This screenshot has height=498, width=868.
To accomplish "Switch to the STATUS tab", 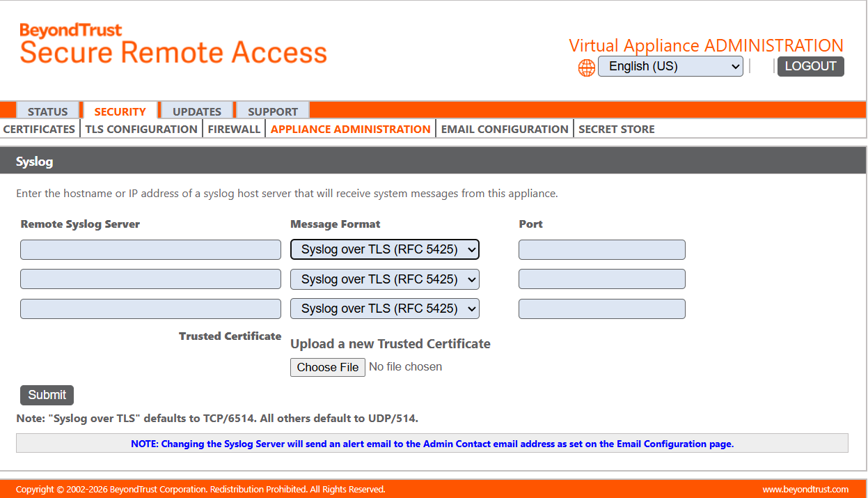I will click(47, 111).
